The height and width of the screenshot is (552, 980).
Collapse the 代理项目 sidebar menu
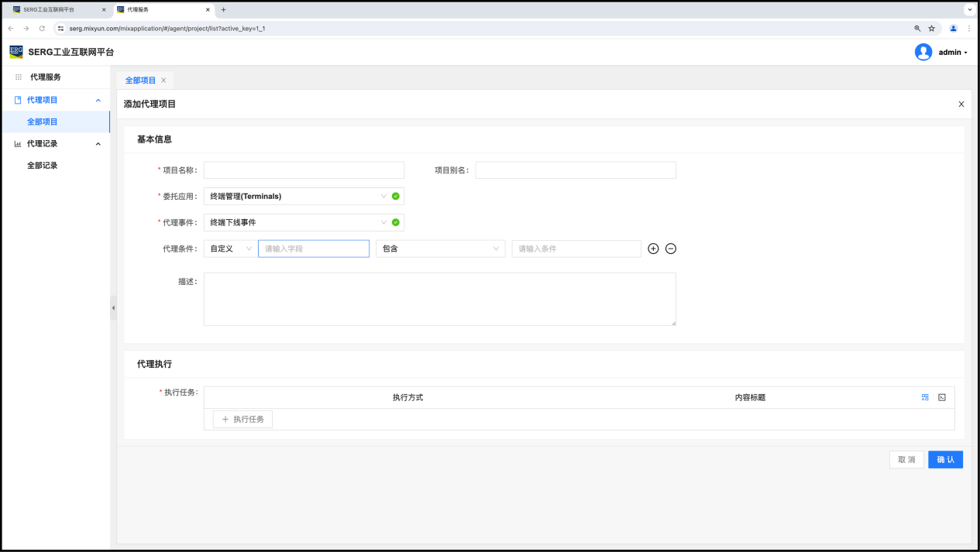pos(98,100)
